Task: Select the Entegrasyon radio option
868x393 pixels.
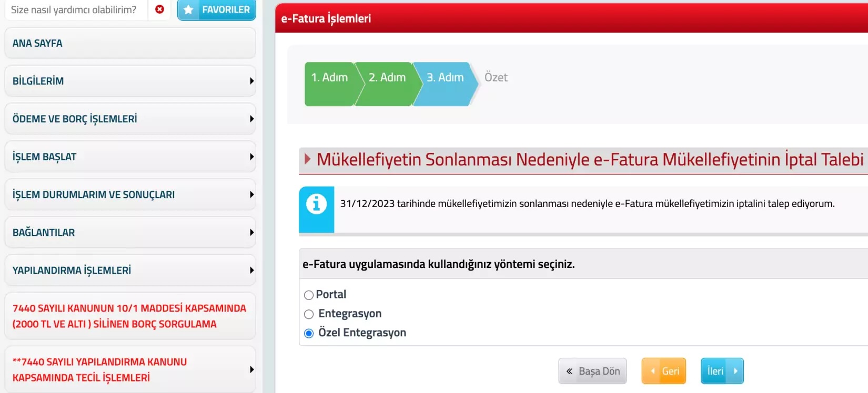Action: coord(309,314)
